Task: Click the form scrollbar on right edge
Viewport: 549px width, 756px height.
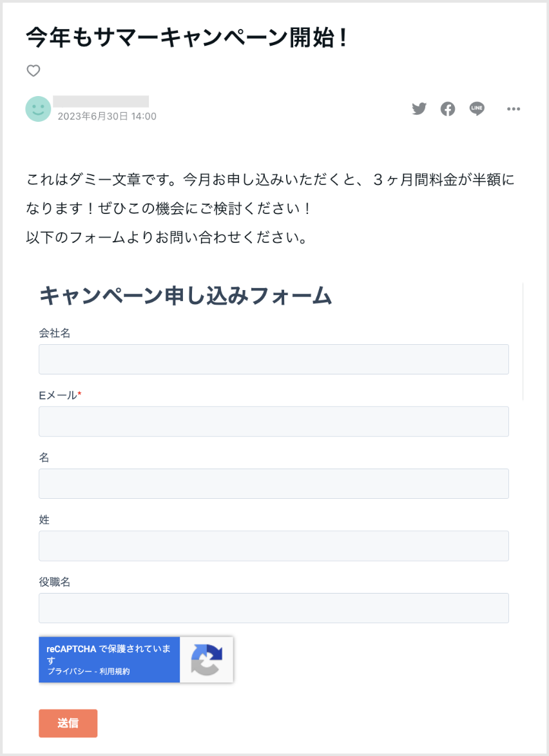Action: point(523,342)
